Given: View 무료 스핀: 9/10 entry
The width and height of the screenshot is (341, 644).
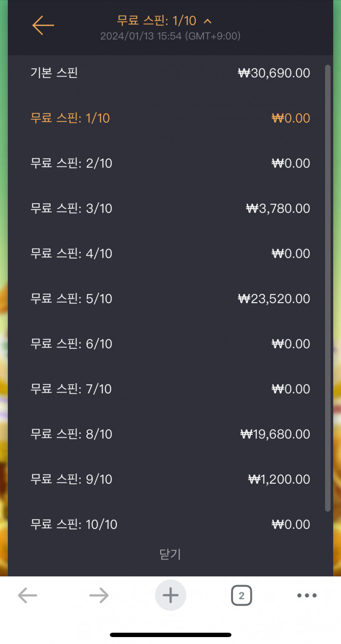Looking at the screenshot, I should click(170, 479).
